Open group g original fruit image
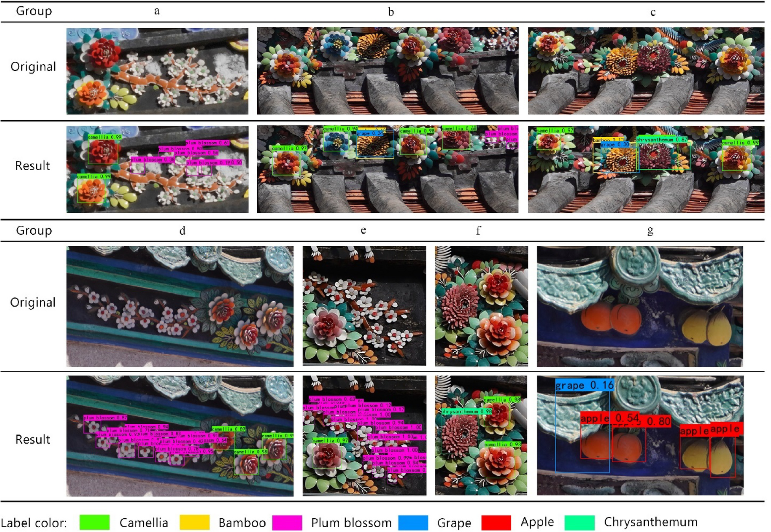The image size is (771, 532). pyautogui.click(x=640, y=307)
